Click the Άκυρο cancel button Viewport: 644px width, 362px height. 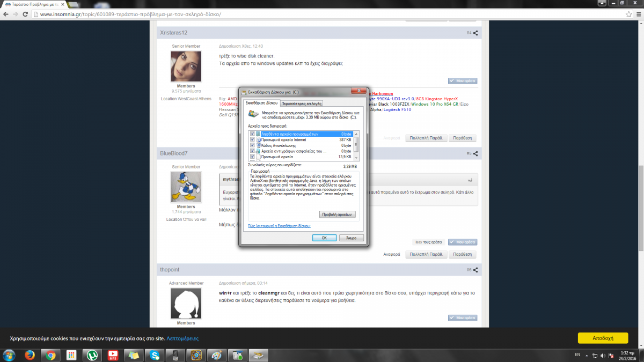pos(352,238)
